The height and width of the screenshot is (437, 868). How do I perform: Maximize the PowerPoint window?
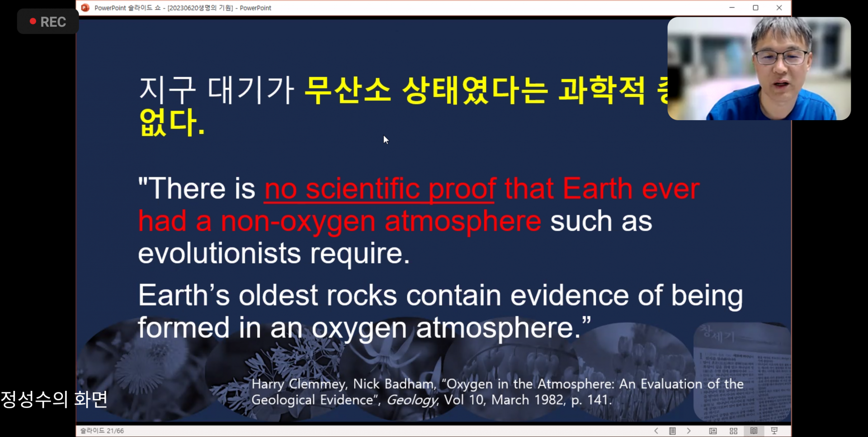(755, 8)
